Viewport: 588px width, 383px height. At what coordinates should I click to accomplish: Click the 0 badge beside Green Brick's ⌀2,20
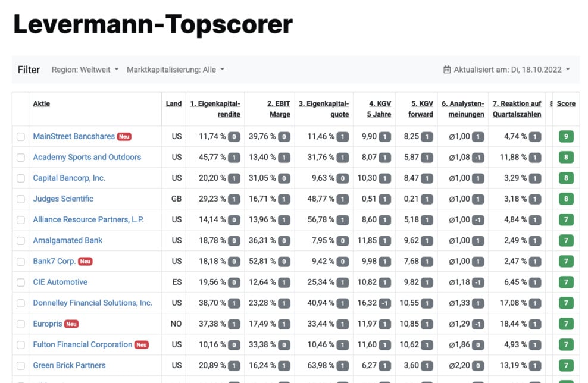(478, 366)
